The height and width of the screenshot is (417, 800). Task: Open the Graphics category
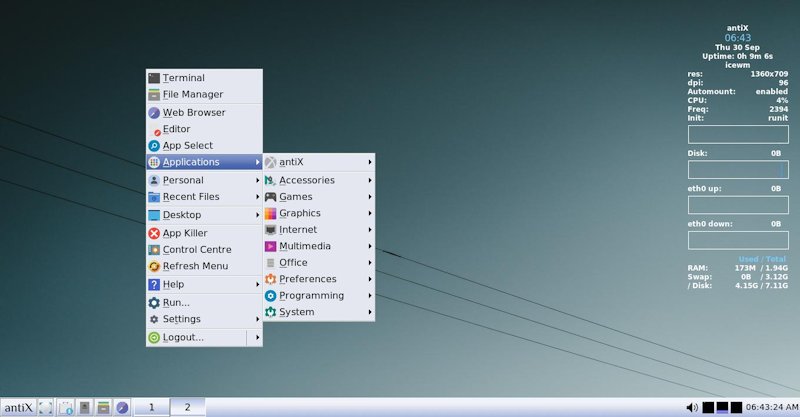pos(319,213)
